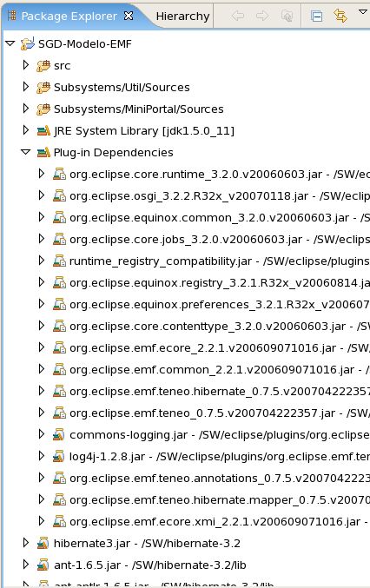
Task: Select Subsystems/MiniPortal/Sources folder
Action: pos(139,109)
